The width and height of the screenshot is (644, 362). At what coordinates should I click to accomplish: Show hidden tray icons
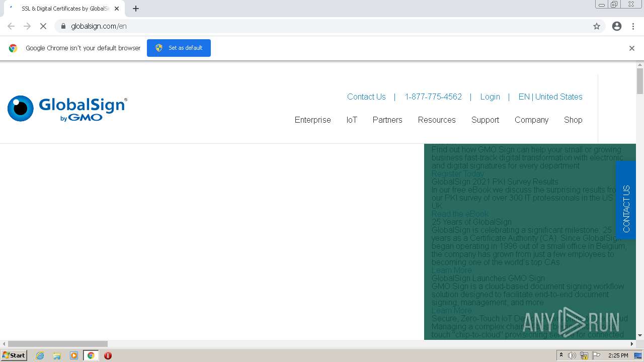(561, 355)
